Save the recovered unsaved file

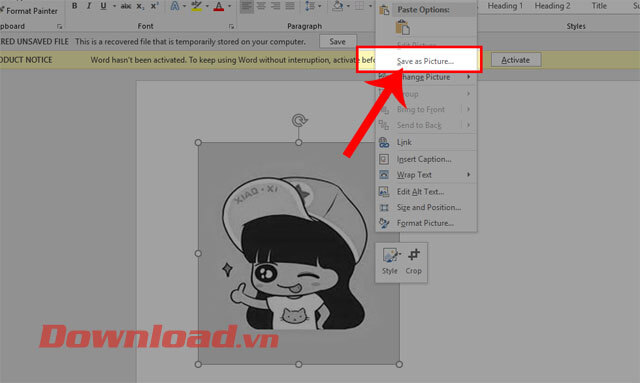338,42
